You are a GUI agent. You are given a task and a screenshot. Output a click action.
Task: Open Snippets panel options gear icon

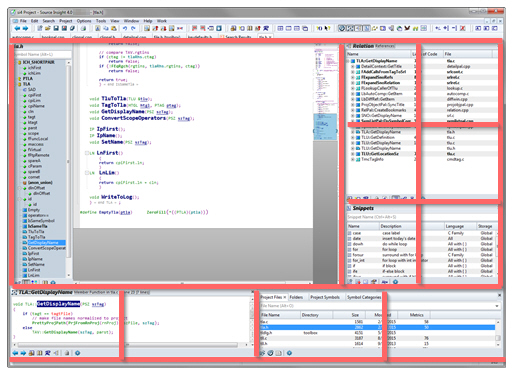[x=395, y=282]
